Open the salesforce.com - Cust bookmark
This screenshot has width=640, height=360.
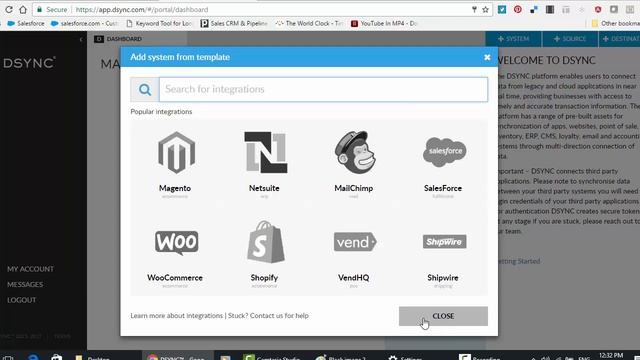click(x=84, y=24)
